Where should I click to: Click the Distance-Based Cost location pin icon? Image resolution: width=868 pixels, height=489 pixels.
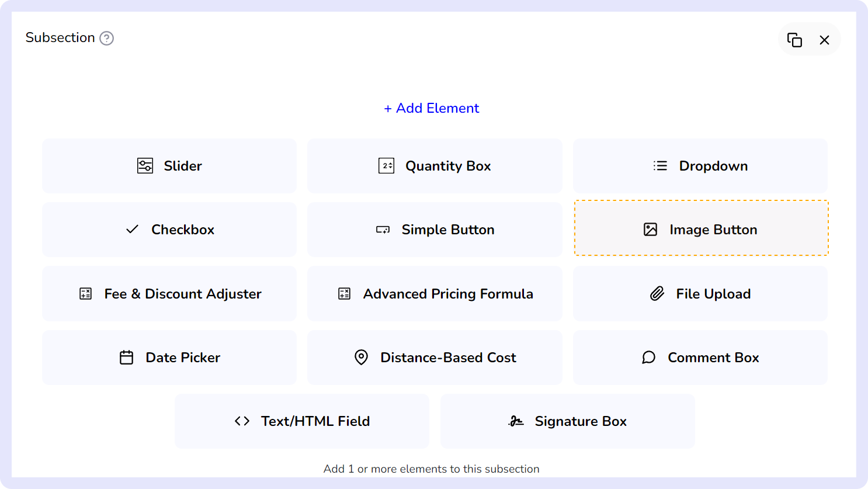tap(361, 358)
